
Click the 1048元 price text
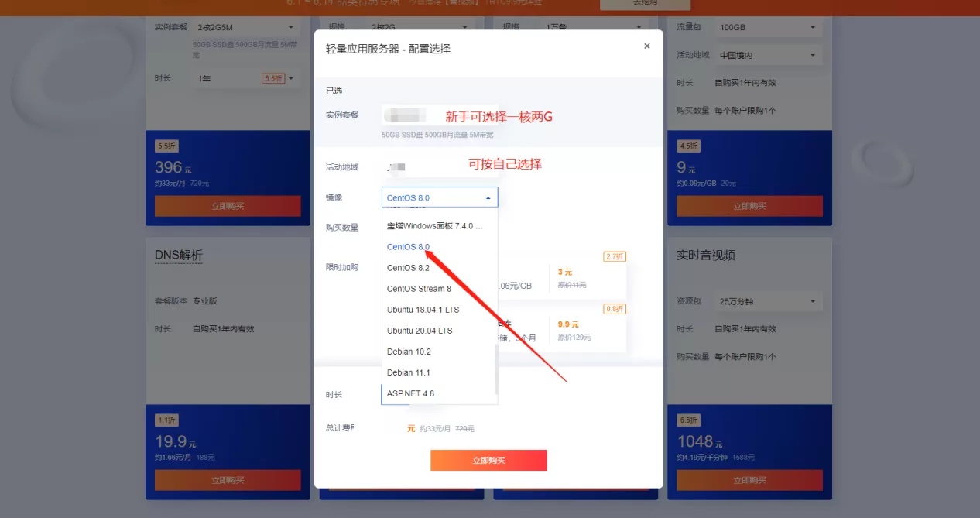pyautogui.click(x=701, y=441)
